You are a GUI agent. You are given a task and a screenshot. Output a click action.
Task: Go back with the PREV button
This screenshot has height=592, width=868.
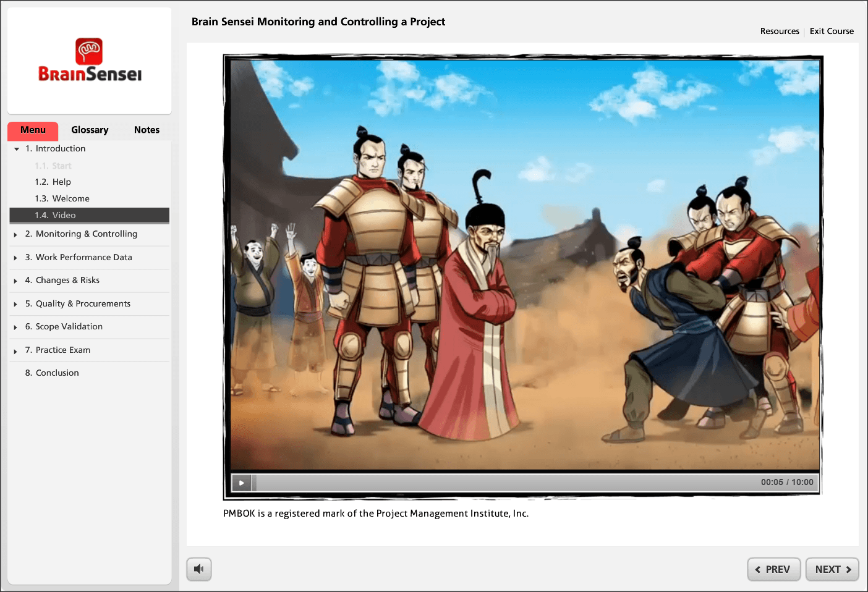(773, 569)
